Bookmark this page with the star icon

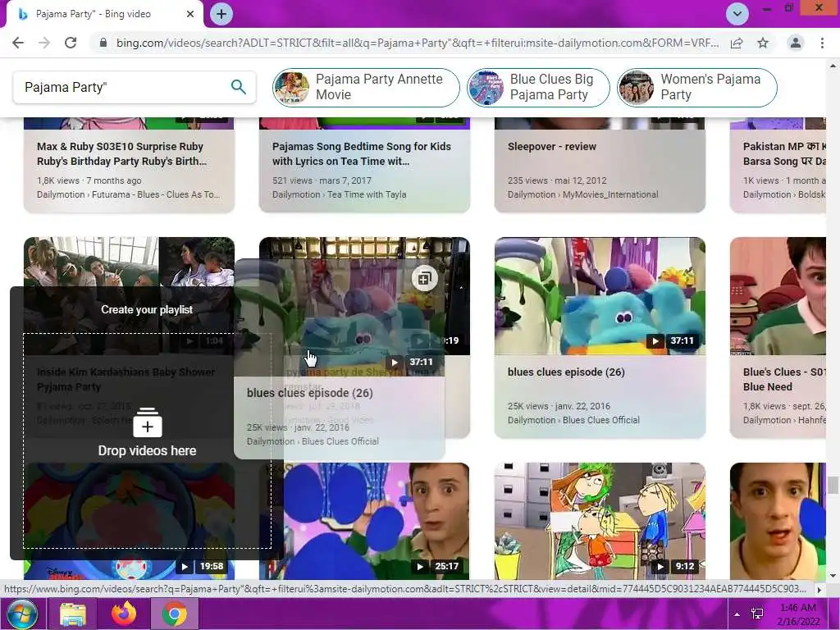(763, 43)
